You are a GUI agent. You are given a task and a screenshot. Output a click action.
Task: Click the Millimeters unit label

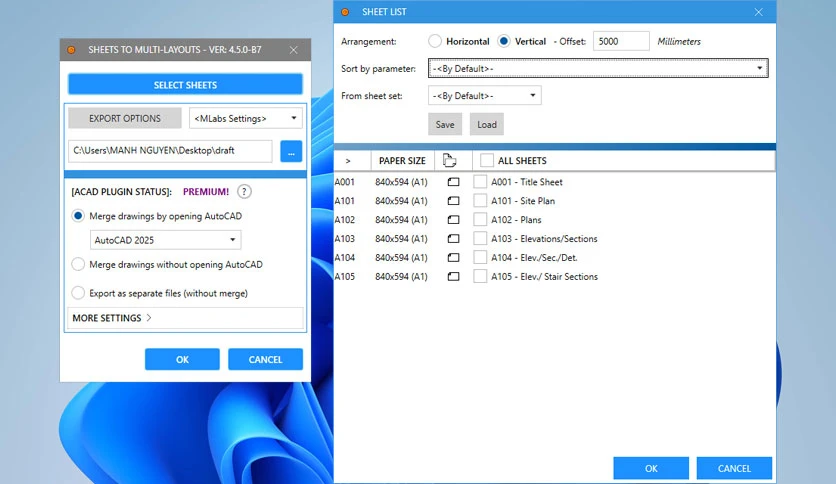(679, 41)
